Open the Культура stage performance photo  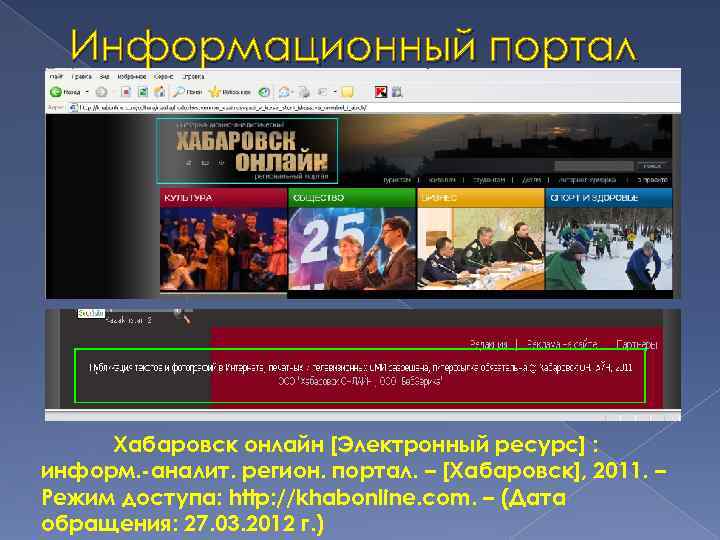223,249
